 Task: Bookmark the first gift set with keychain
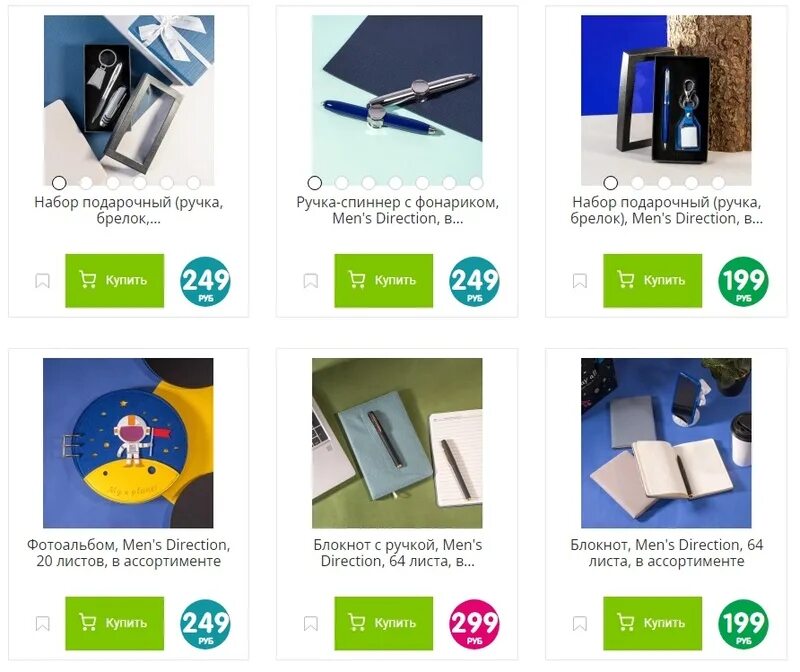(x=42, y=281)
